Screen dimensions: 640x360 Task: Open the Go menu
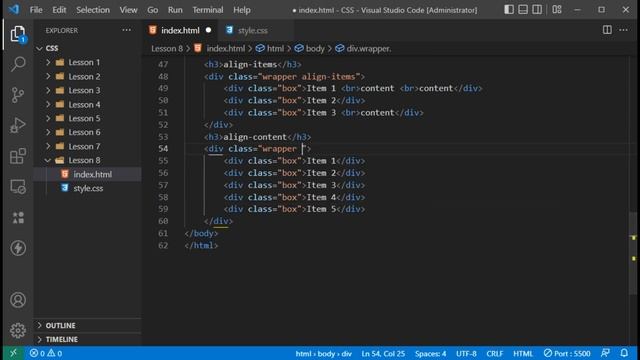click(x=153, y=10)
